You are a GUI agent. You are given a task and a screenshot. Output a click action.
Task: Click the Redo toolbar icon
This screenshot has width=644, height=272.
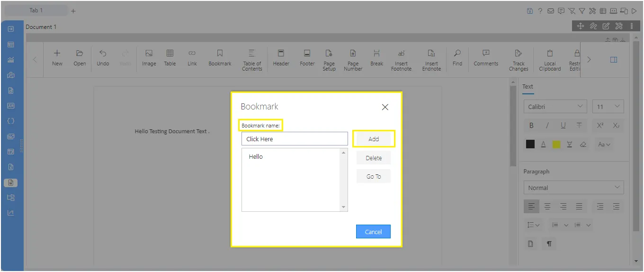(125, 59)
